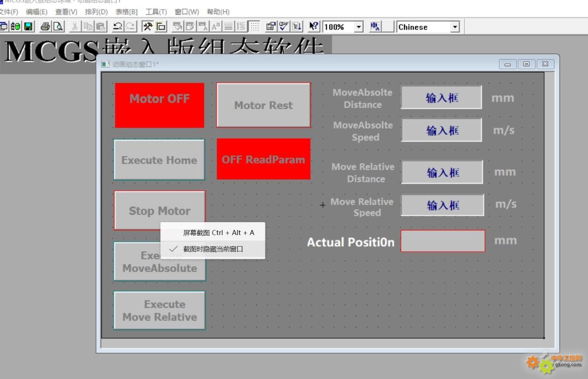Open the 编辑(E) menu

(37, 12)
